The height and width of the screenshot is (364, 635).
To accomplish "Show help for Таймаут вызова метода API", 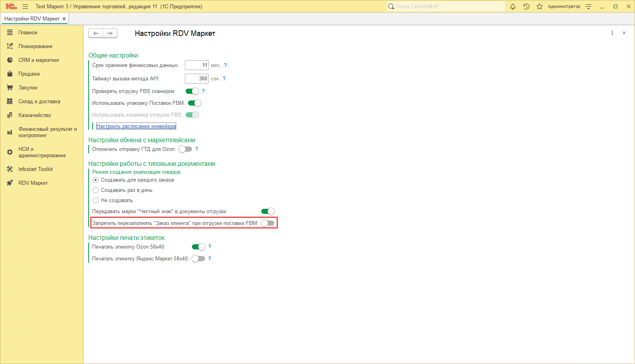I will [224, 78].
